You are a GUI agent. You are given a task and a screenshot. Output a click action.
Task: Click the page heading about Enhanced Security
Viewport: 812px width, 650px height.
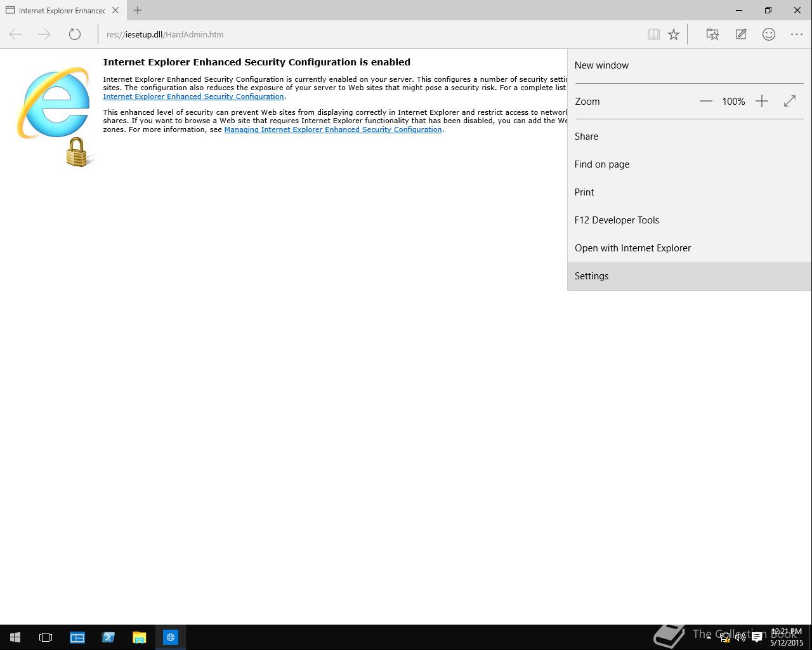point(257,62)
